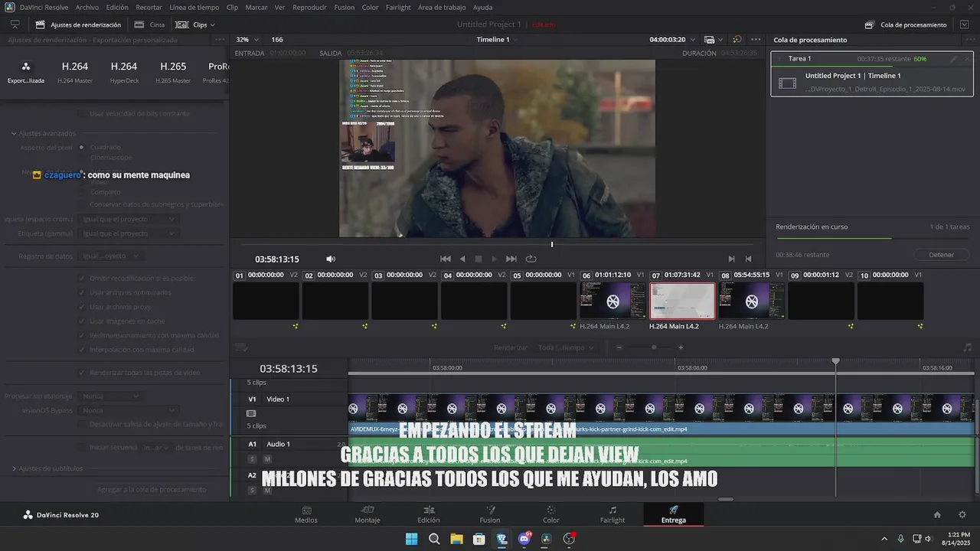Click the audio note icon above timeline
This screenshot has height=551, width=980.
[x=967, y=347]
